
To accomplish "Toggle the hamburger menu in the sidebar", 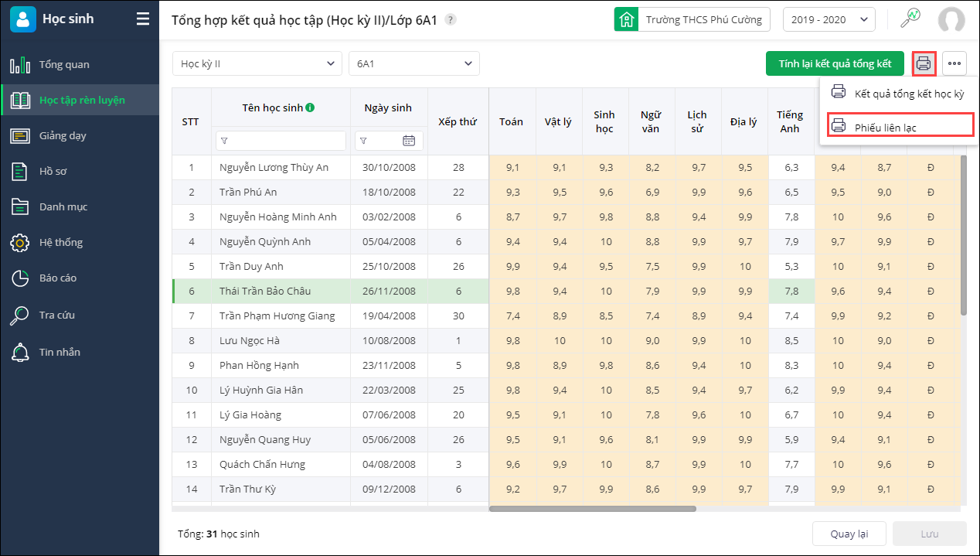I will [x=143, y=19].
